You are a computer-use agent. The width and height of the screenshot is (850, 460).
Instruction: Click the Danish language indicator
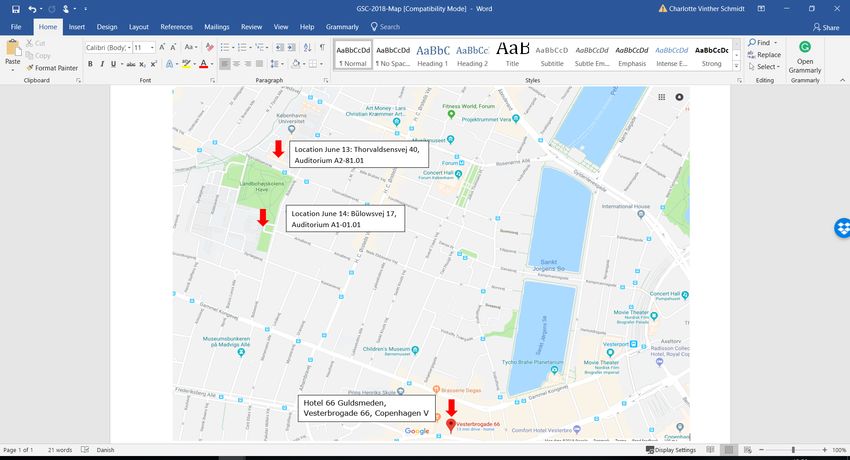click(105, 450)
